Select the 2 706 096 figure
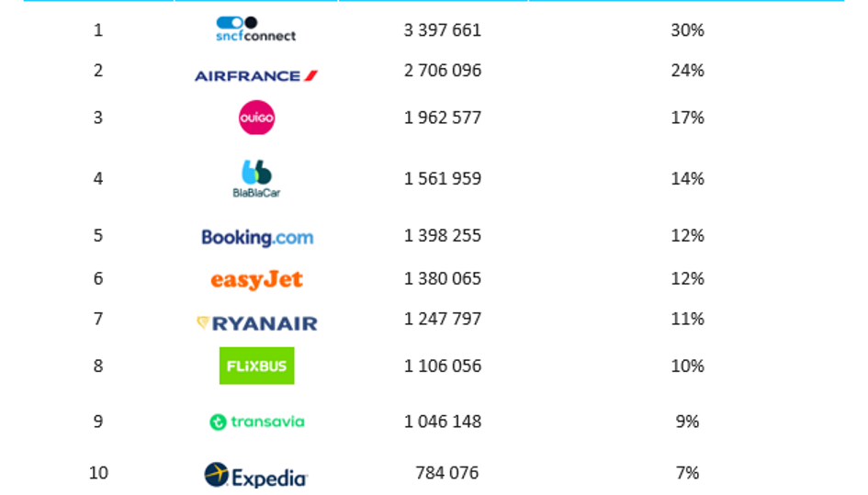The image size is (868, 495). click(x=443, y=71)
